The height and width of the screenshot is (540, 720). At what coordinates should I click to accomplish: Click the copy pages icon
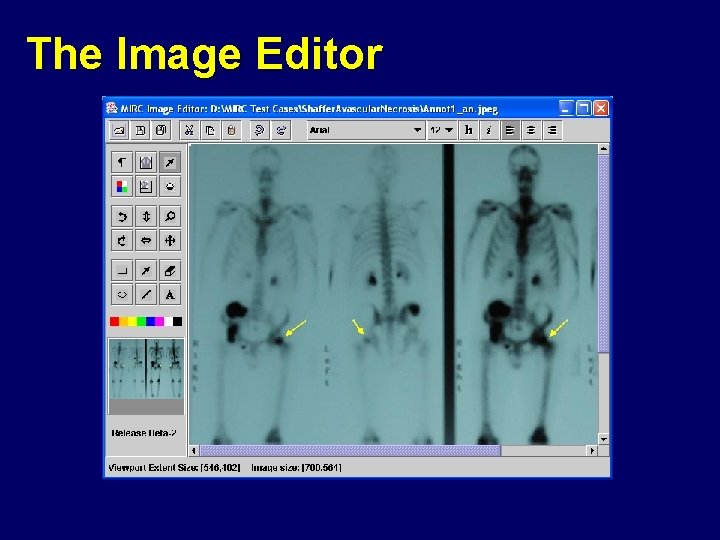[x=210, y=130]
